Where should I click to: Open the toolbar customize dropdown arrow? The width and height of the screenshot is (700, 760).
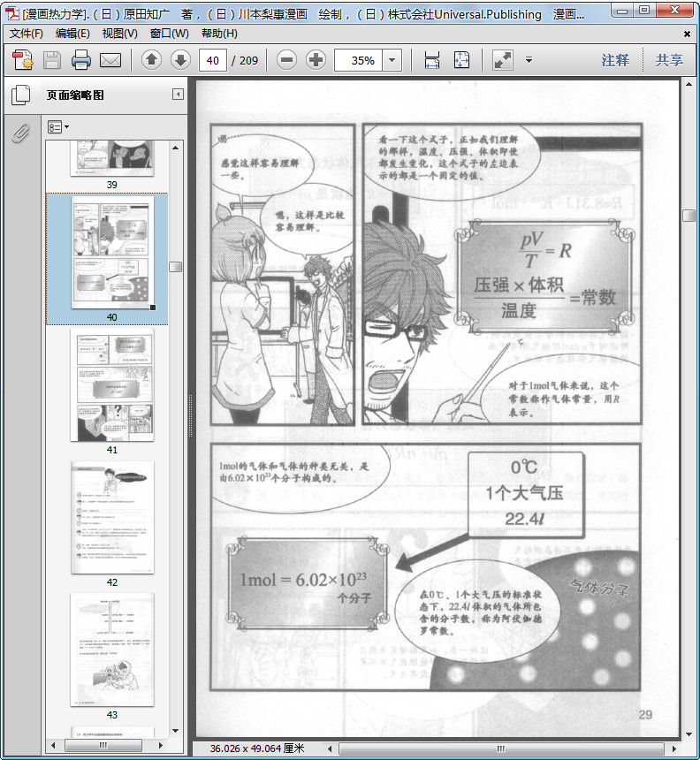[x=529, y=60]
